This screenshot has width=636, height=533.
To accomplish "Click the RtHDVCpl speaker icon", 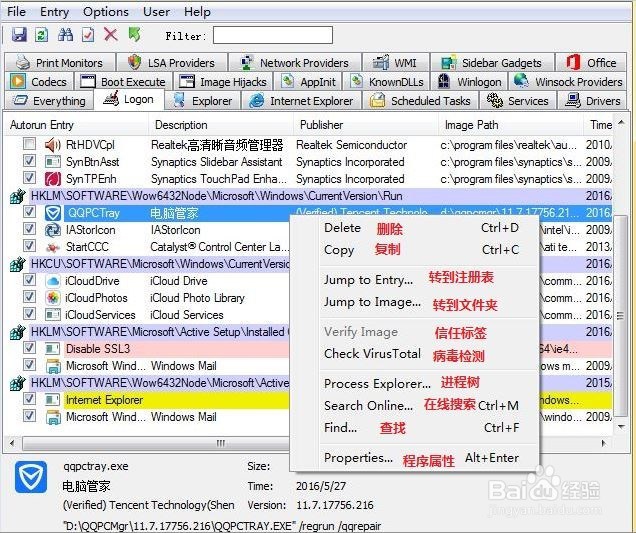I will pos(53,145).
